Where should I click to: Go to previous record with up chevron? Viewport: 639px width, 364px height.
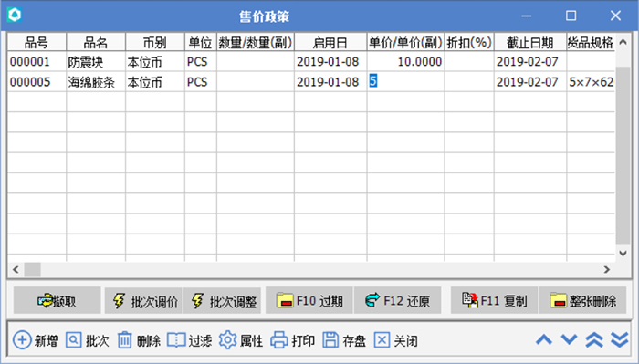[544, 339]
